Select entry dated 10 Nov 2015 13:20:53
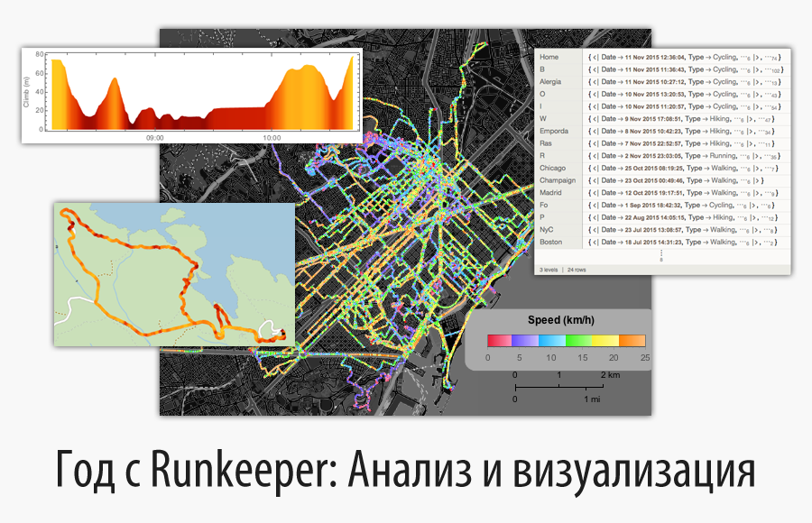812x523 pixels. 684,95
